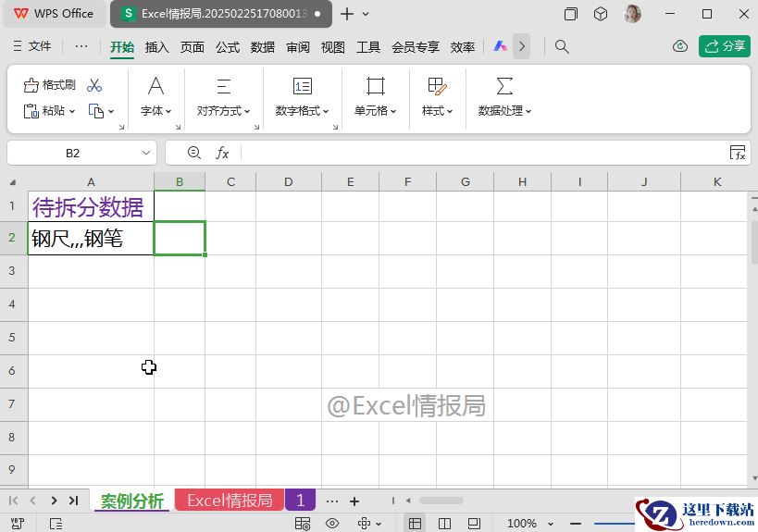Click the zoom lookup icon in formula bar
Image resolution: width=758 pixels, height=532 pixels.
tap(193, 154)
